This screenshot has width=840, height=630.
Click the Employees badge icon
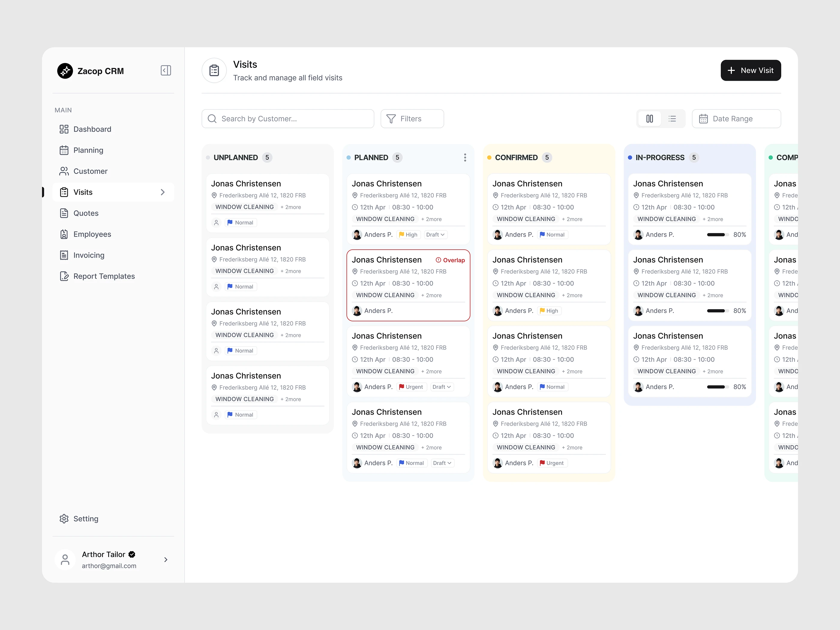click(64, 234)
